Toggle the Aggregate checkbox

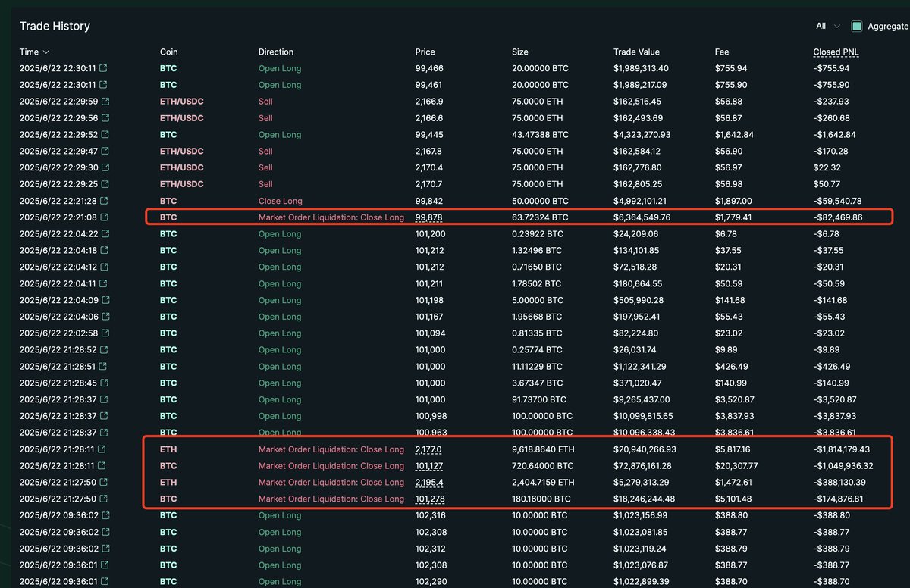pos(857,26)
